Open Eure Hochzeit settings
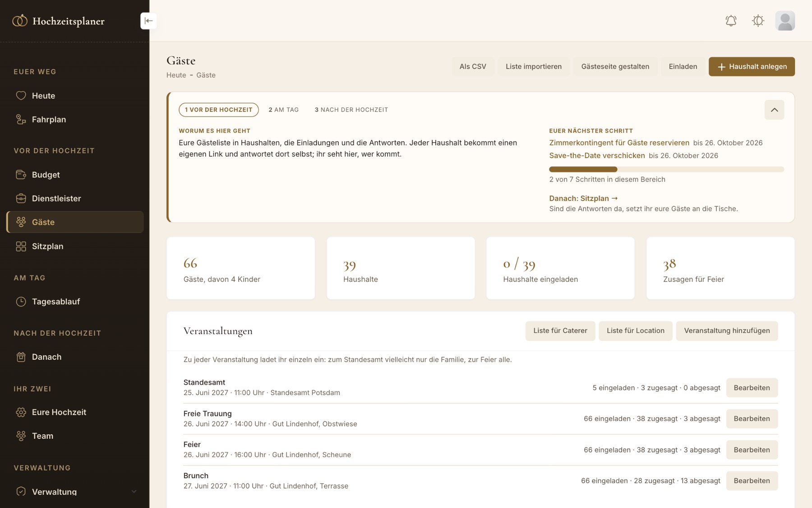This screenshot has height=508, width=812. click(75, 412)
